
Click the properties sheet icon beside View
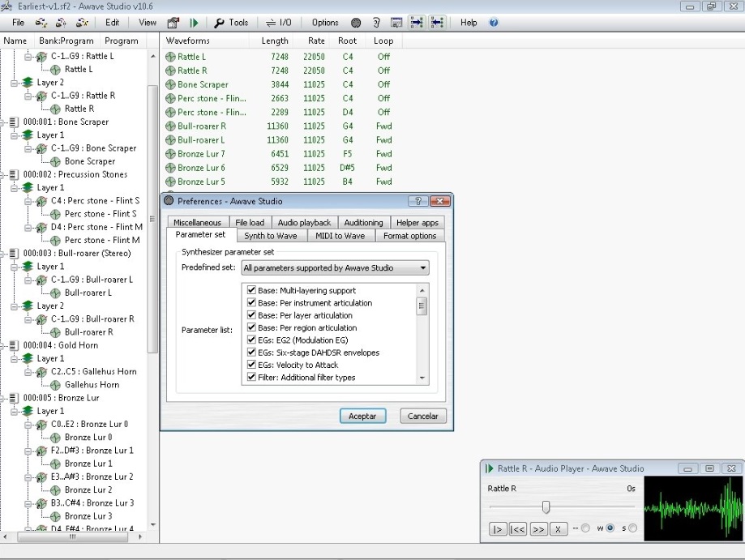[173, 23]
